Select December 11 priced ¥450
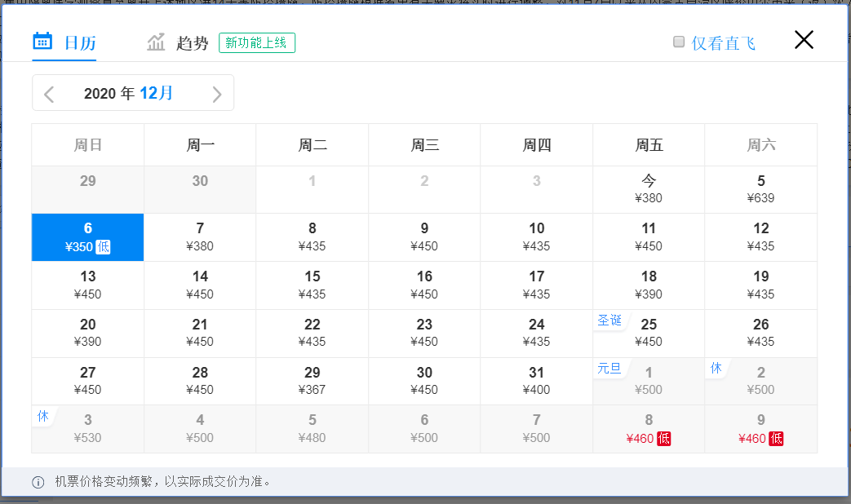851x504 pixels. point(649,237)
